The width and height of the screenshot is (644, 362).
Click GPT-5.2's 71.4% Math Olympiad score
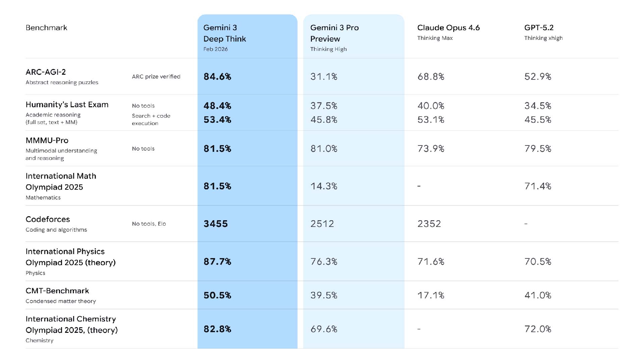pyautogui.click(x=538, y=186)
